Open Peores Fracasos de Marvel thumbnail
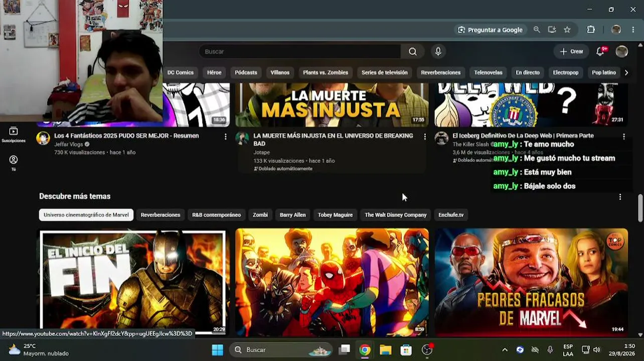Screen dimensions: 644x361 (x=531, y=283)
